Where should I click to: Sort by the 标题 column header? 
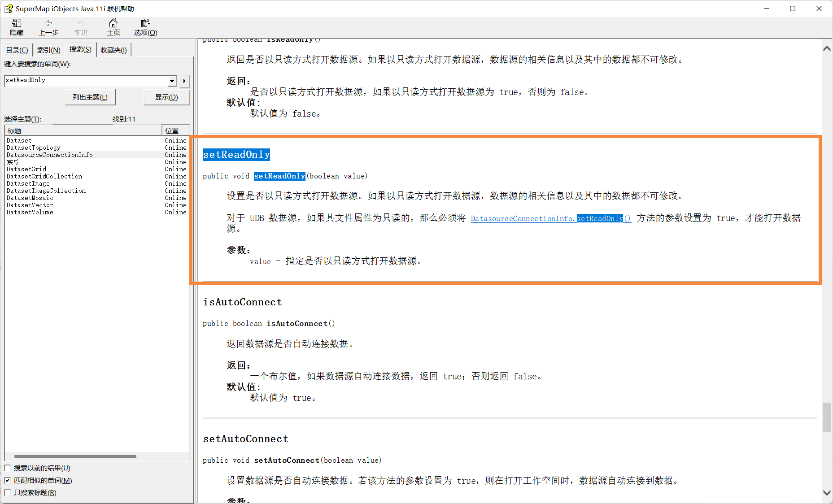[83, 130]
